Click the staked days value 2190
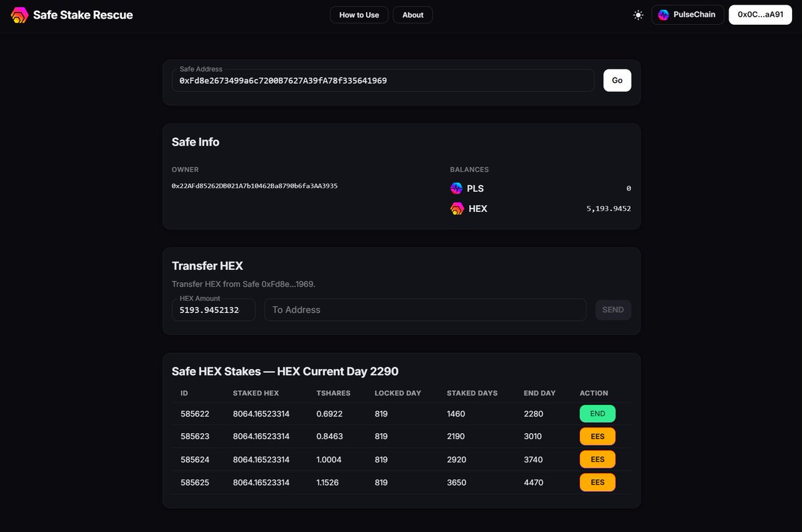This screenshot has height=532, width=802. tap(456, 436)
